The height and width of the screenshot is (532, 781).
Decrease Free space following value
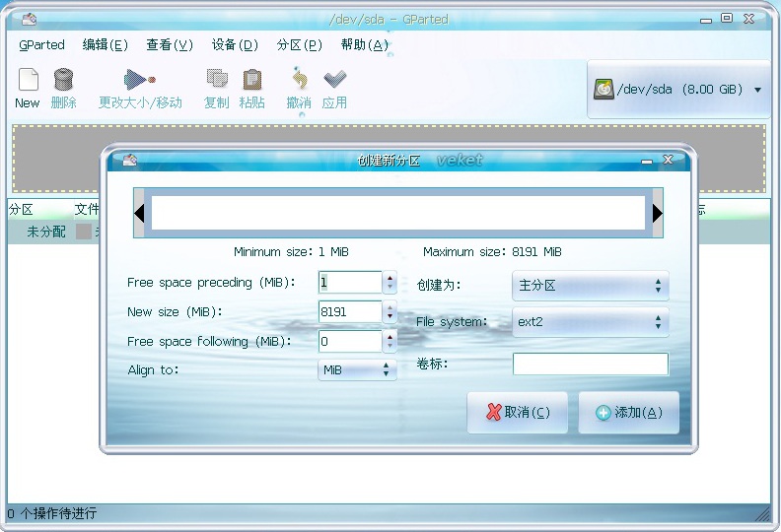390,347
